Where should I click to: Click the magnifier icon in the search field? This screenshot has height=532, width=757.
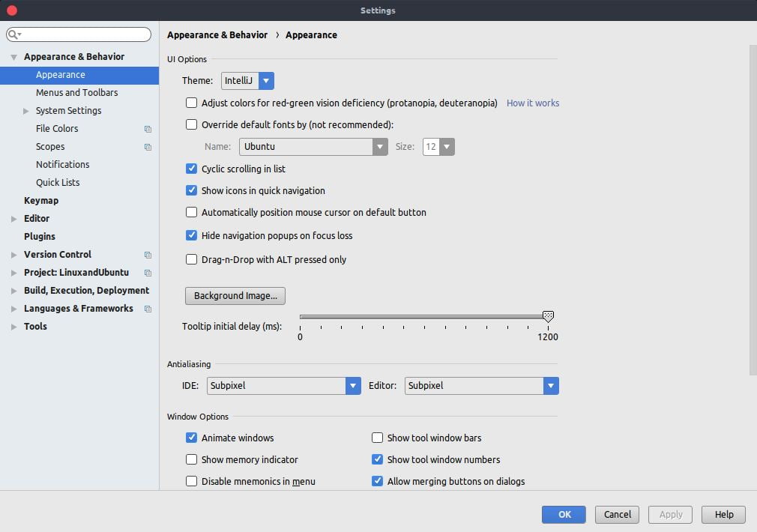click(13, 34)
